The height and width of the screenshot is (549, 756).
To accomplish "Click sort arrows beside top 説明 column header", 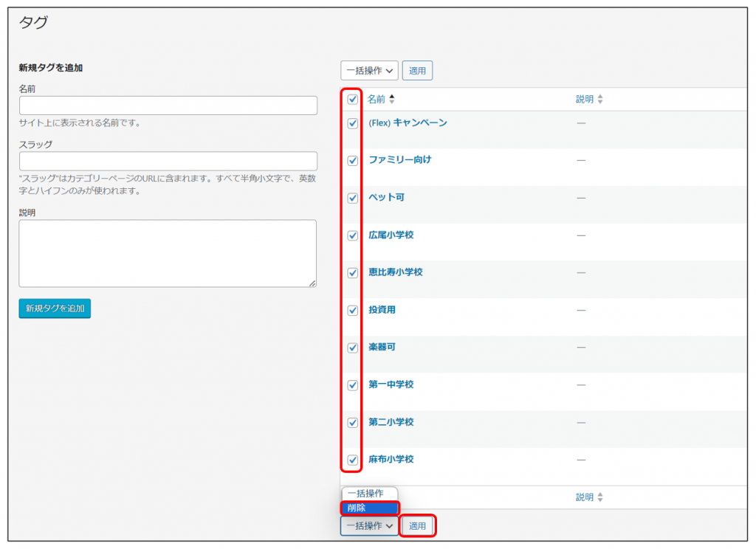I will [599, 100].
